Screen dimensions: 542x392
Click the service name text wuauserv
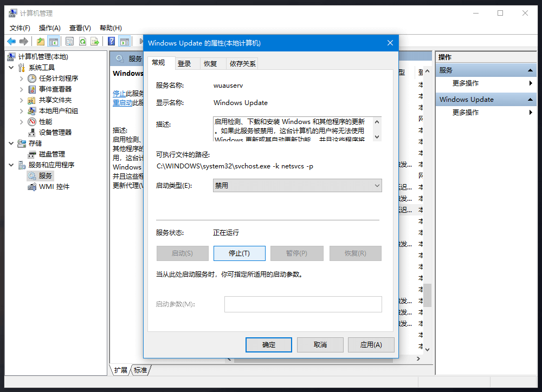pyautogui.click(x=228, y=86)
